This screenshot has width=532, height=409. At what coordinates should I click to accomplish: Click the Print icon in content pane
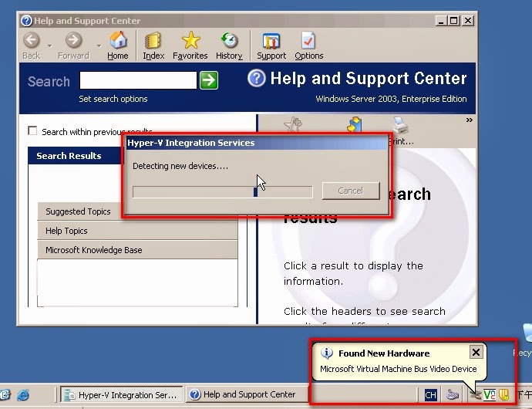point(401,125)
